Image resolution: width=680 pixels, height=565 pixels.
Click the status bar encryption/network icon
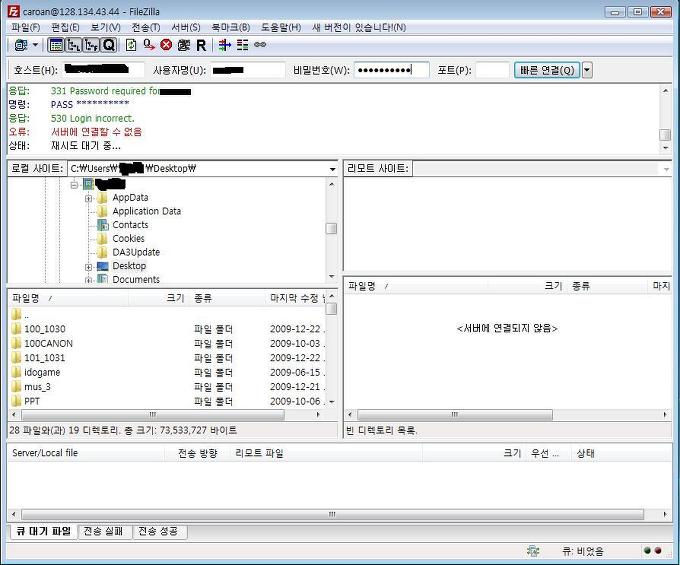533,551
